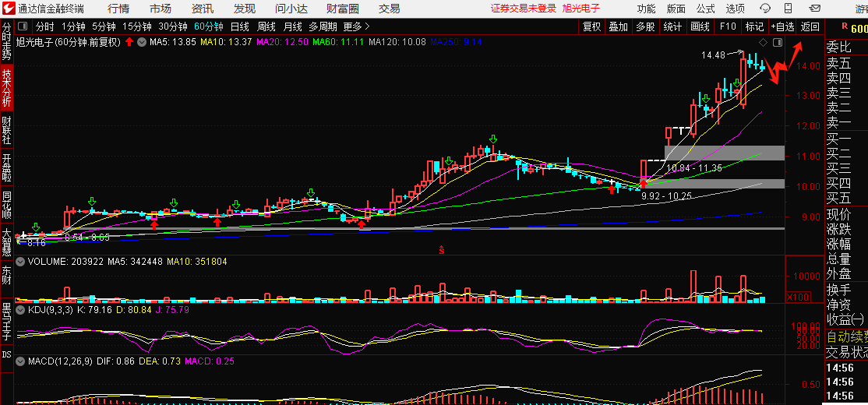This screenshot has width=868, height=405.
Task: Click the 统计 statistics button
Action: click(x=672, y=26)
